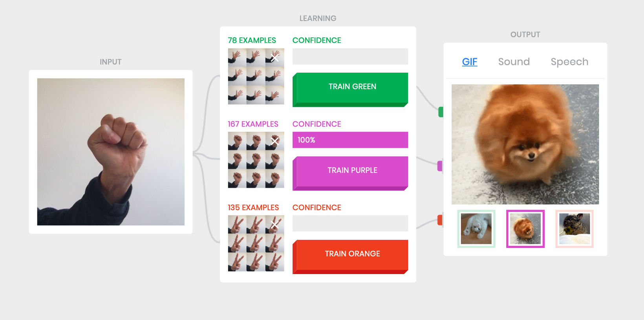Click the purple 100% confidence bar
The height and width of the screenshot is (320, 644).
(x=350, y=140)
